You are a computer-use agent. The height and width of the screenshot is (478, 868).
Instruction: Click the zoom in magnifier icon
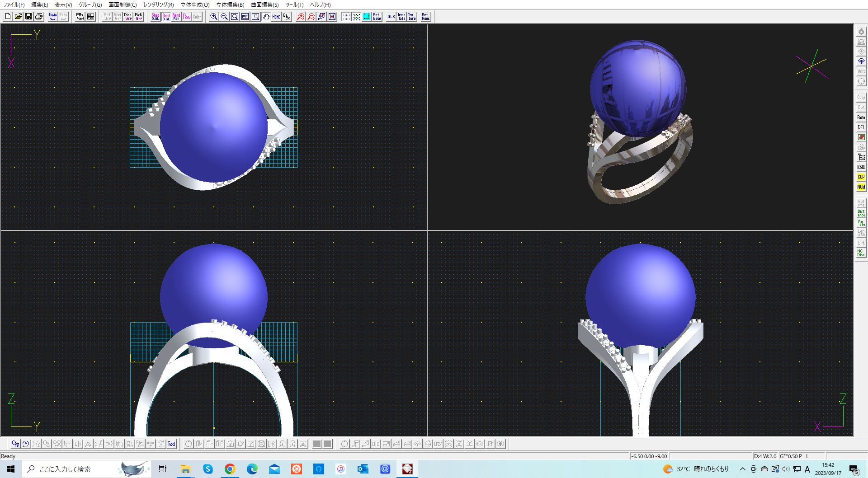[214, 17]
